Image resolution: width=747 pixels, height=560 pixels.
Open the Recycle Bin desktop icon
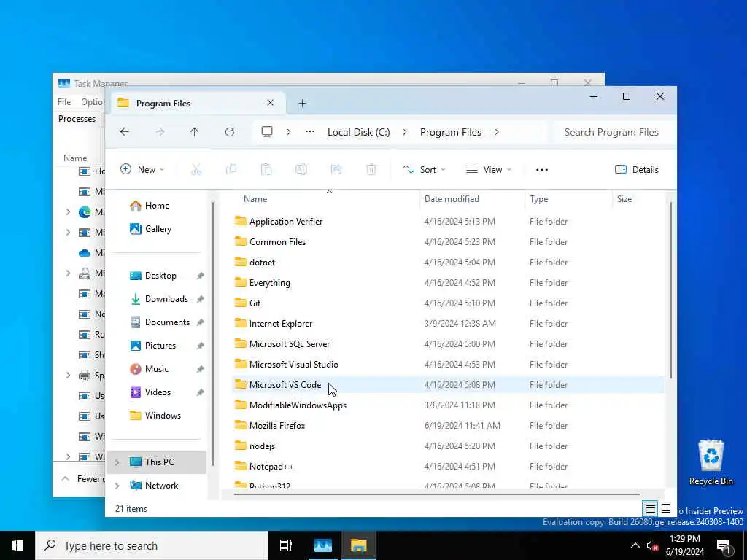711,462
